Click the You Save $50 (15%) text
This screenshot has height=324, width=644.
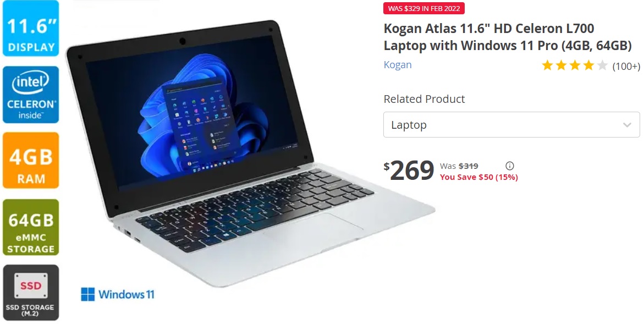tap(479, 177)
